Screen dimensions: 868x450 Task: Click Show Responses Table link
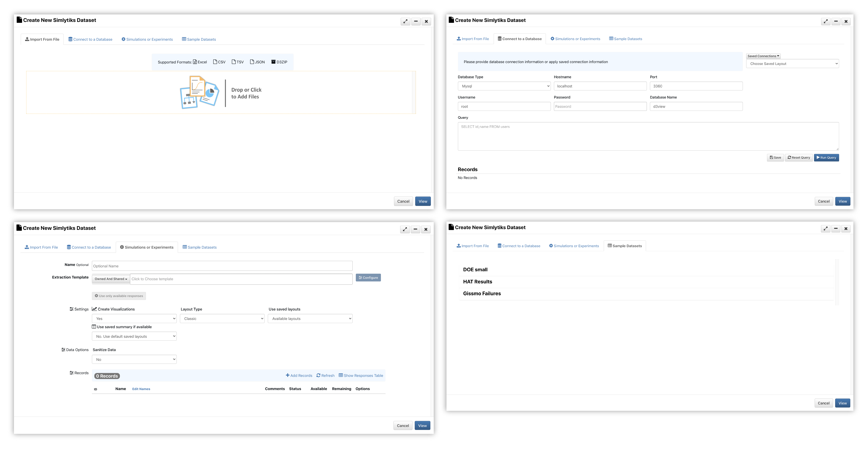tap(361, 376)
